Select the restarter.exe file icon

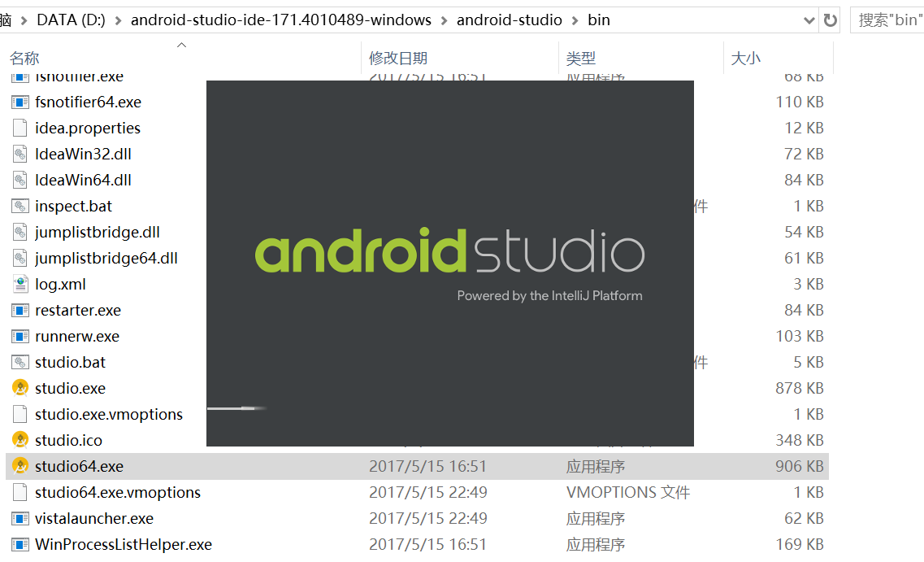coord(20,310)
